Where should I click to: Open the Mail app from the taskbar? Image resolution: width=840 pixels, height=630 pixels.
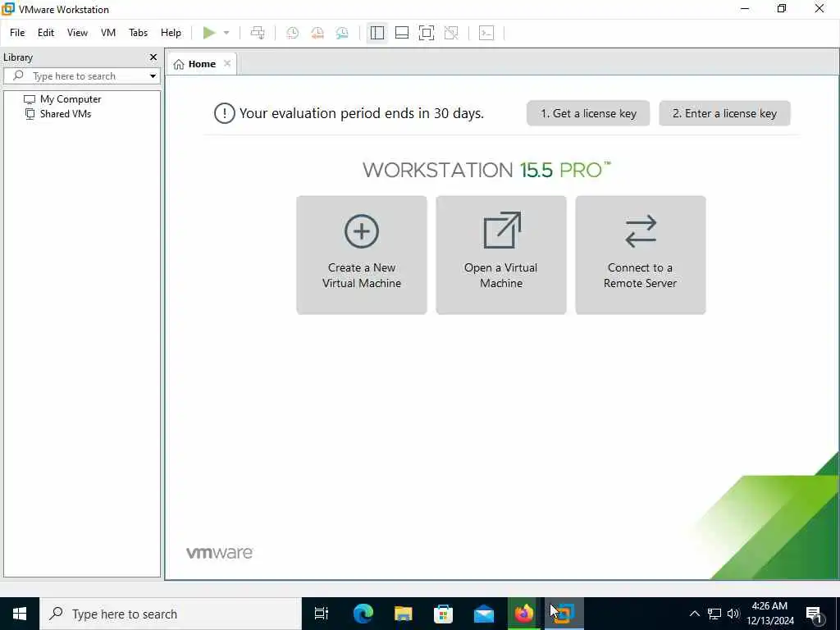(484, 614)
